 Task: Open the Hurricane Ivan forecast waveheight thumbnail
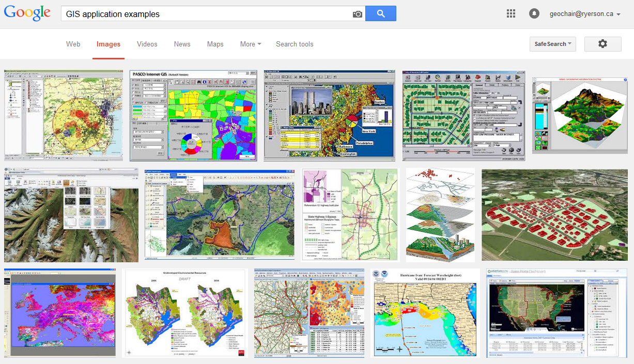click(x=425, y=312)
